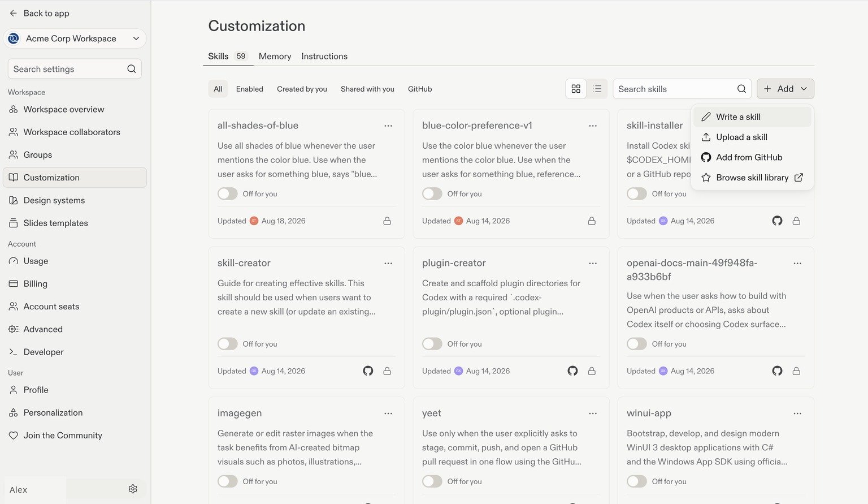The width and height of the screenshot is (868, 504).
Task: Click the lock icon on all-shades-of-blue card
Action: click(x=387, y=221)
